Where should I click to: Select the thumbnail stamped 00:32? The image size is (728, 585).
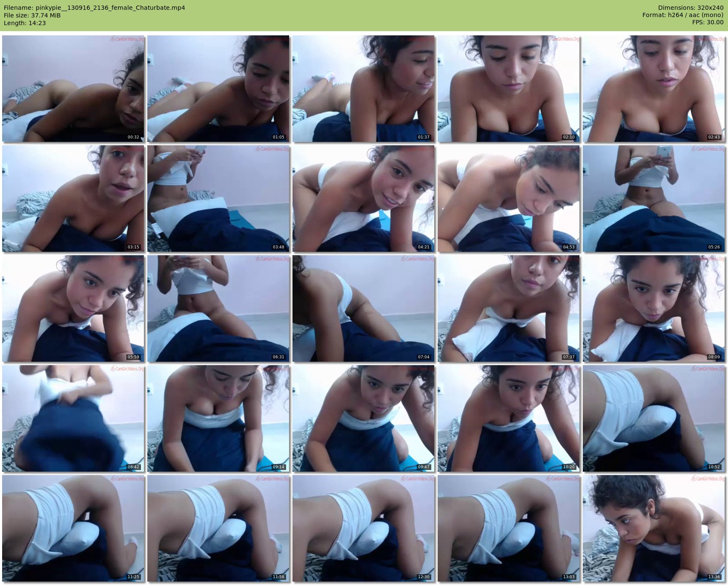(x=73, y=89)
